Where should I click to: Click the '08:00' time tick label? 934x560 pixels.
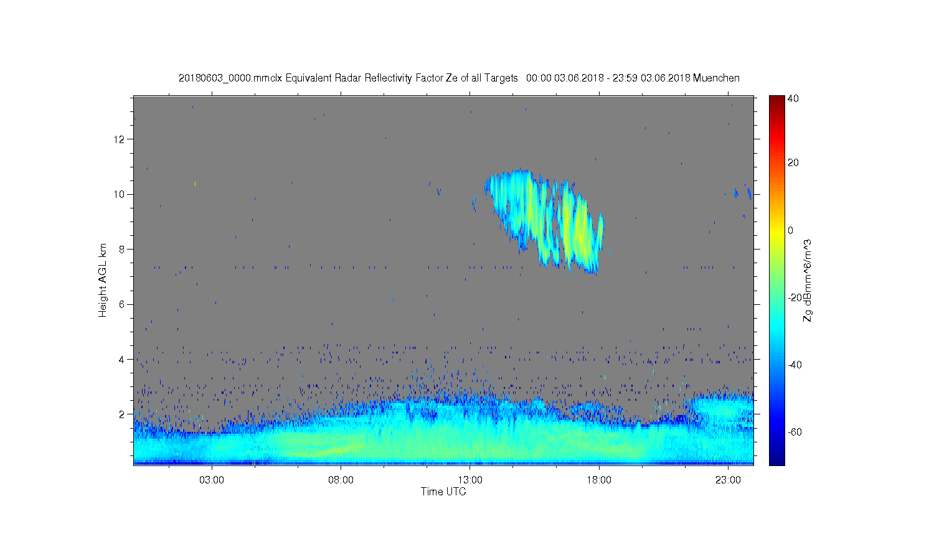pos(341,480)
